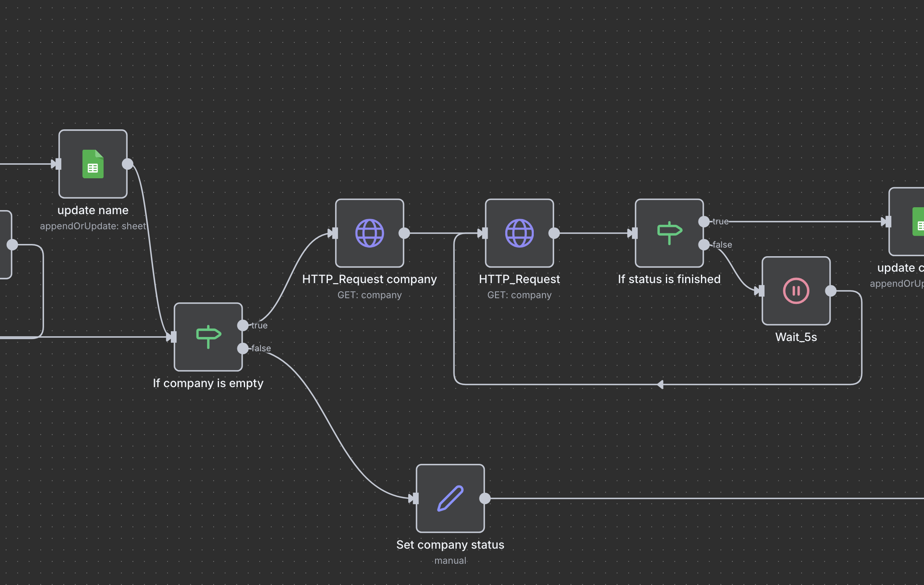
Task: Open the HTTP_Request company globe node
Action: [369, 233]
